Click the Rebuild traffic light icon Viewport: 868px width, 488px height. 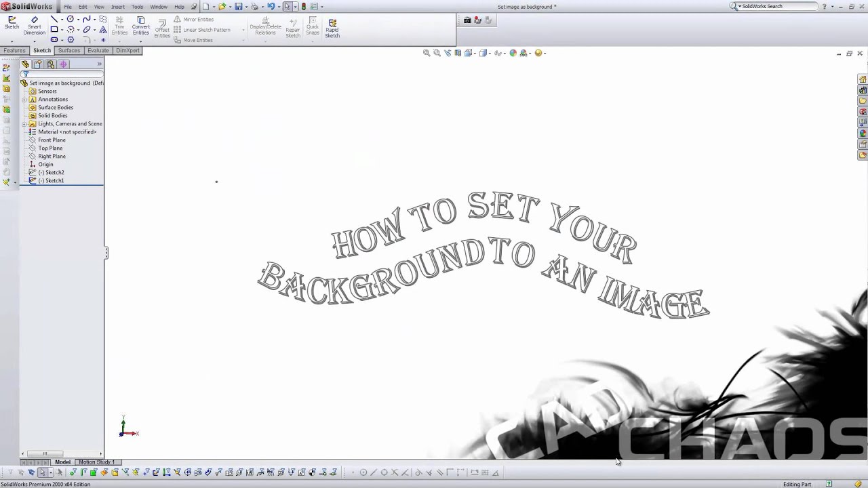(x=303, y=7)
